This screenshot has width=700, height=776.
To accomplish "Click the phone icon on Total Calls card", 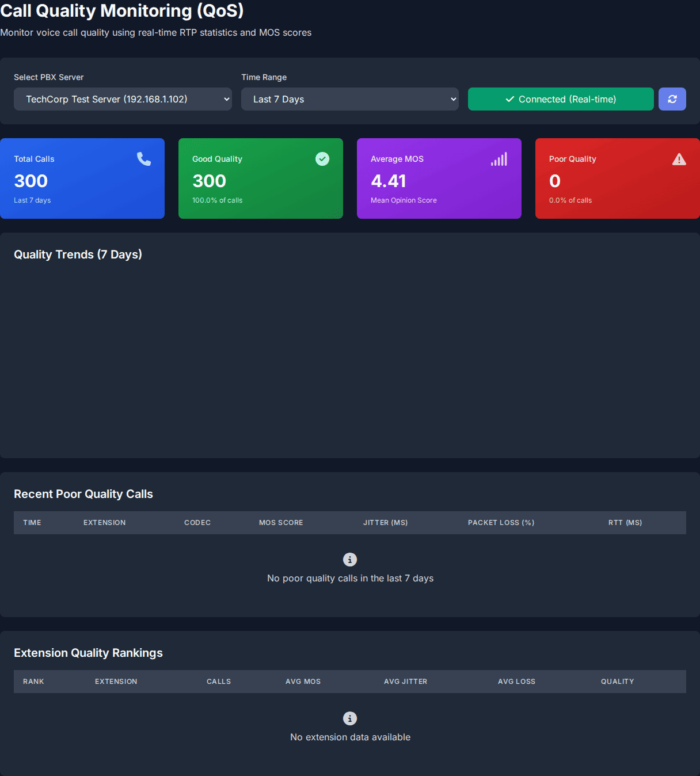I will (143, 158).
